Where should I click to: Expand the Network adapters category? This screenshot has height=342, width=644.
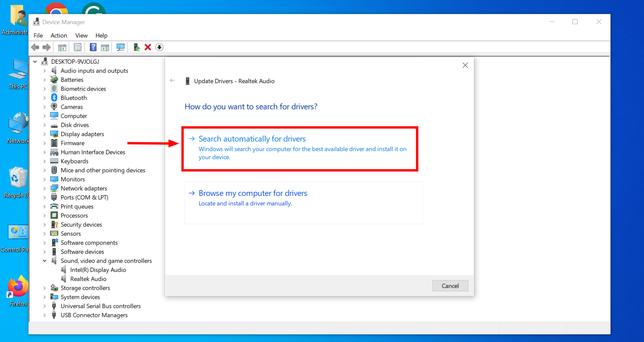click(x=45, y=188)
